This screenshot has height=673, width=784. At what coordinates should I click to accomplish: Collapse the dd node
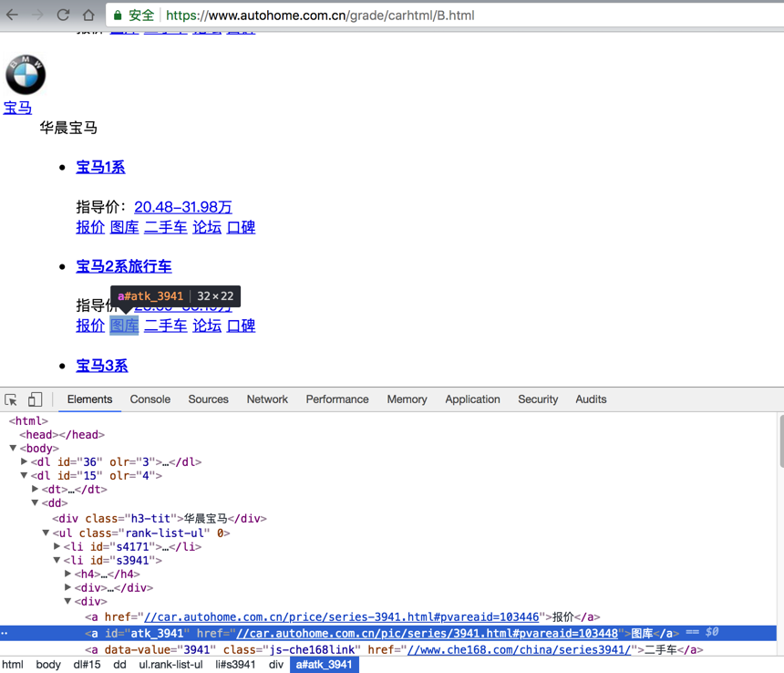pyautogui.click(x=35, y=502)
